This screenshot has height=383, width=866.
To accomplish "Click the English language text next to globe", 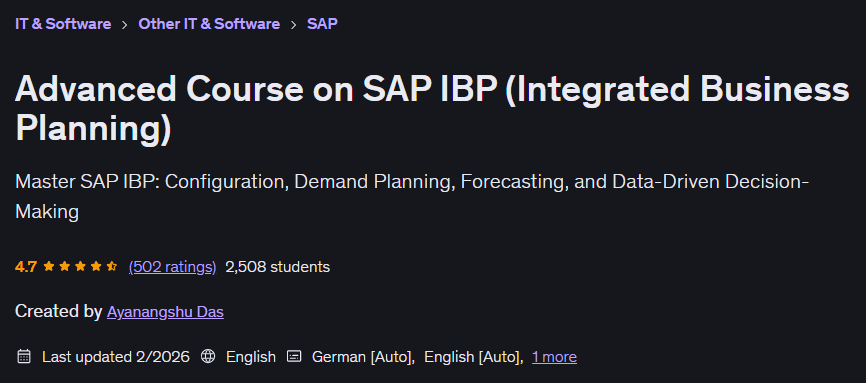I will (x=251, y=357).
